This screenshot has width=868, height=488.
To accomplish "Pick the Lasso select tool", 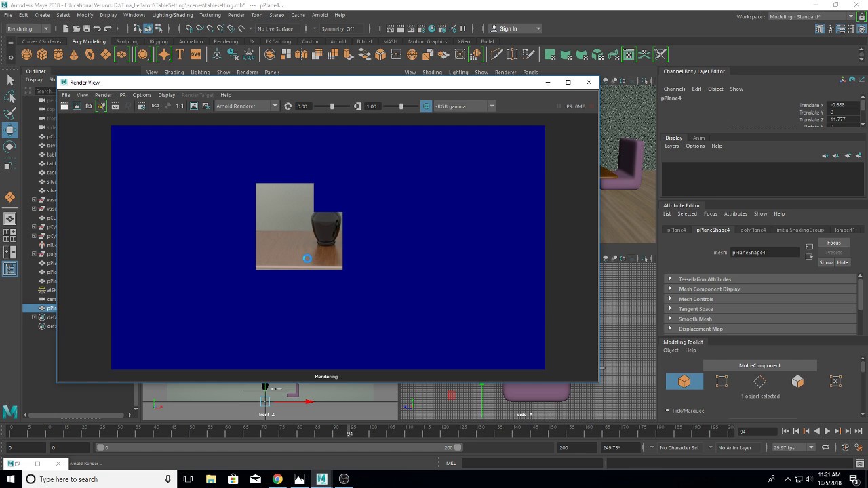I will click(x=10, y=97).
